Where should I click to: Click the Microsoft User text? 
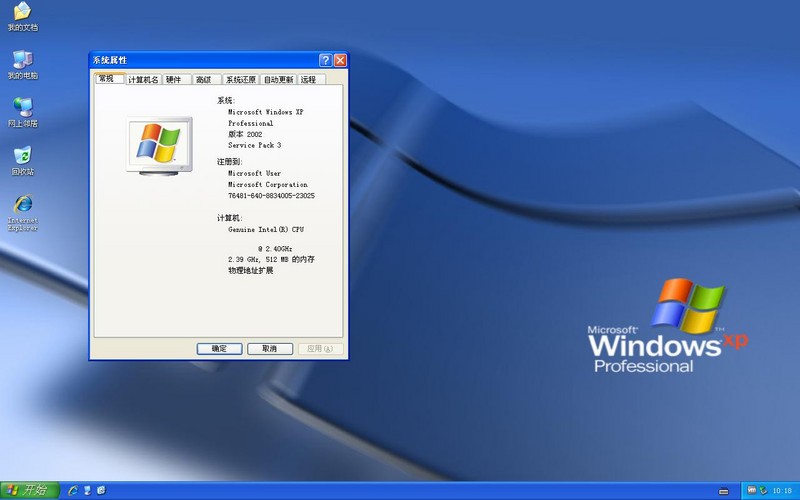254,173
